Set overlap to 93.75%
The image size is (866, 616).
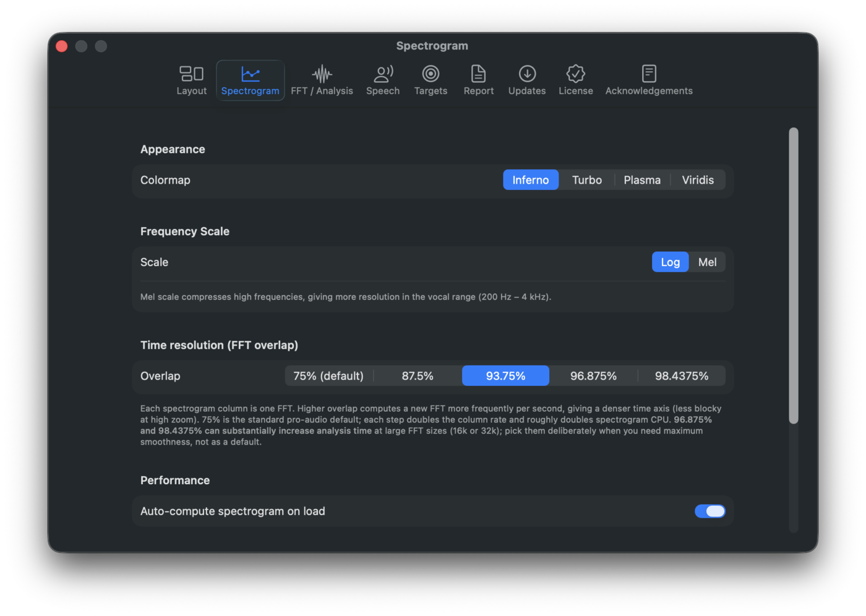(505, 376)
